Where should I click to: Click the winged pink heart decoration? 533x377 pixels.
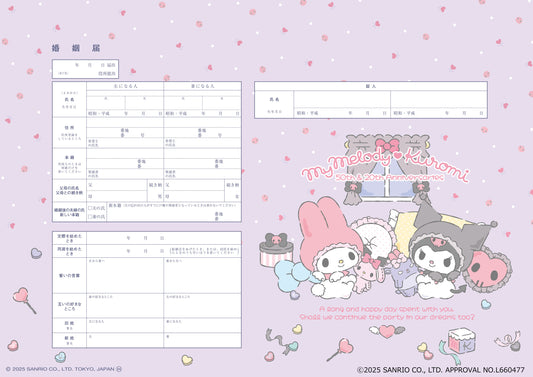tap(387, 331)
